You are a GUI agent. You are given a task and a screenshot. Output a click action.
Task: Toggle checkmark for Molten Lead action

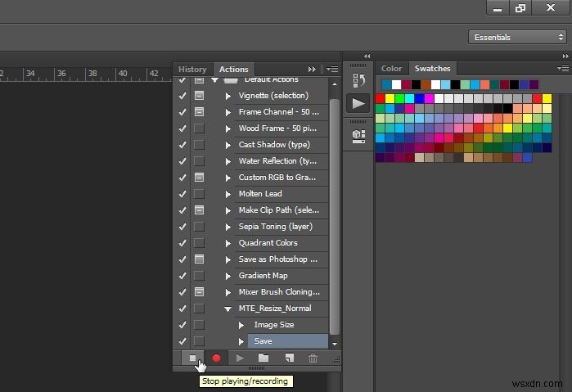coord(182,194)
